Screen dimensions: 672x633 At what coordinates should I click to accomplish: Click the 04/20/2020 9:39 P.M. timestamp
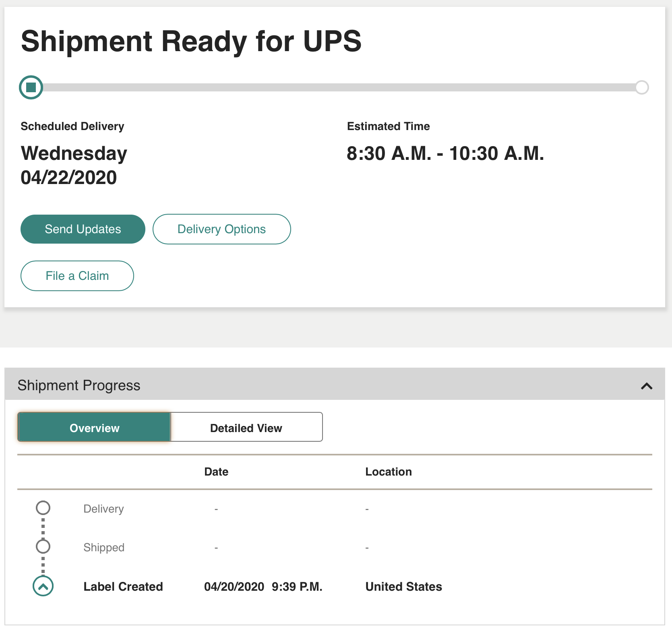[263, 587]
